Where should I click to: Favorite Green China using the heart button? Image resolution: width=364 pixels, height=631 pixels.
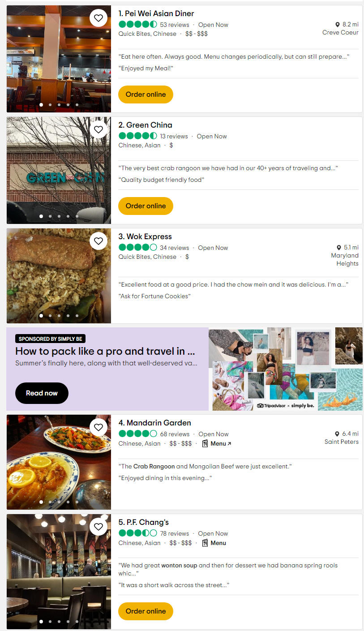[x=98, y=130]
